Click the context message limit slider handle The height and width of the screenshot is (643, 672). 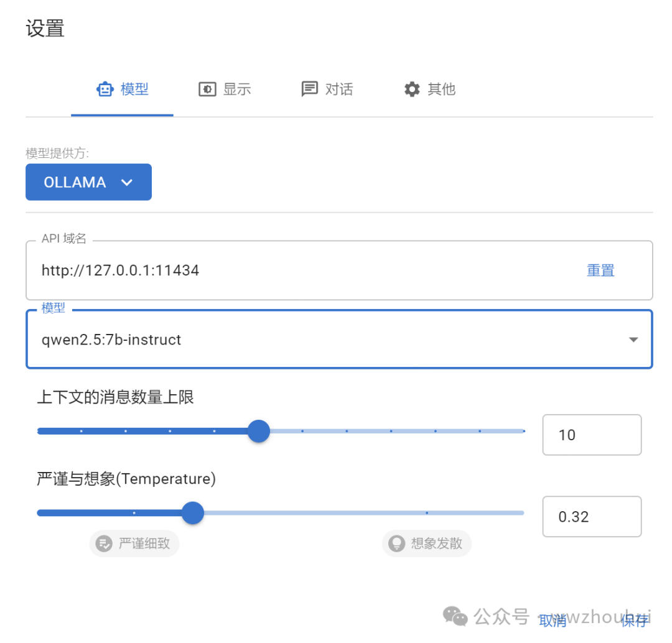point(258,431)
